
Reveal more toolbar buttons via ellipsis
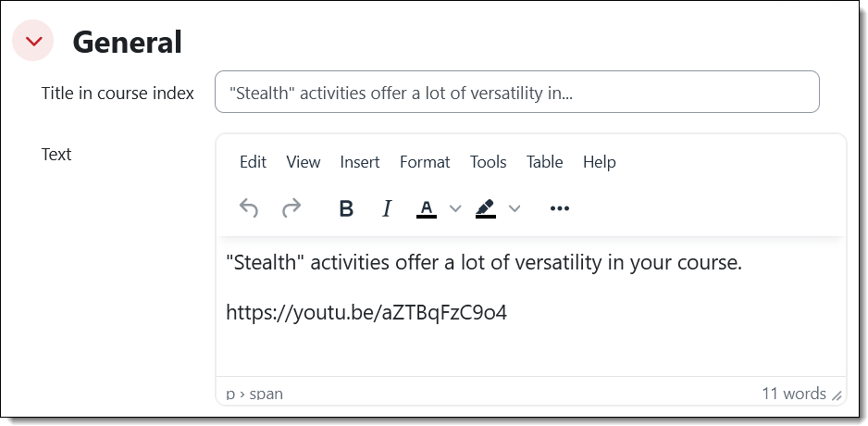(x=559, y=209)
